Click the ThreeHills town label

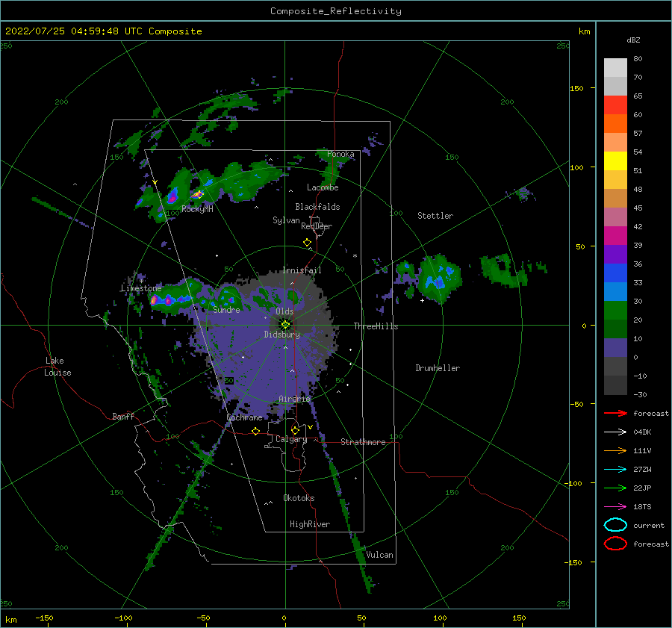pyautogui.click(x=376, y=326)
